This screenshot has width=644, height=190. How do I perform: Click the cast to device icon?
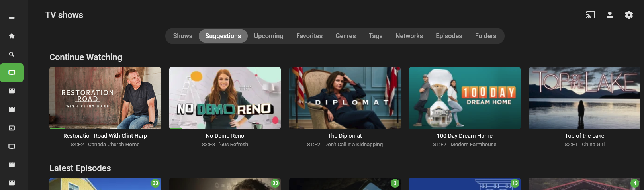(x=591, y=15)
